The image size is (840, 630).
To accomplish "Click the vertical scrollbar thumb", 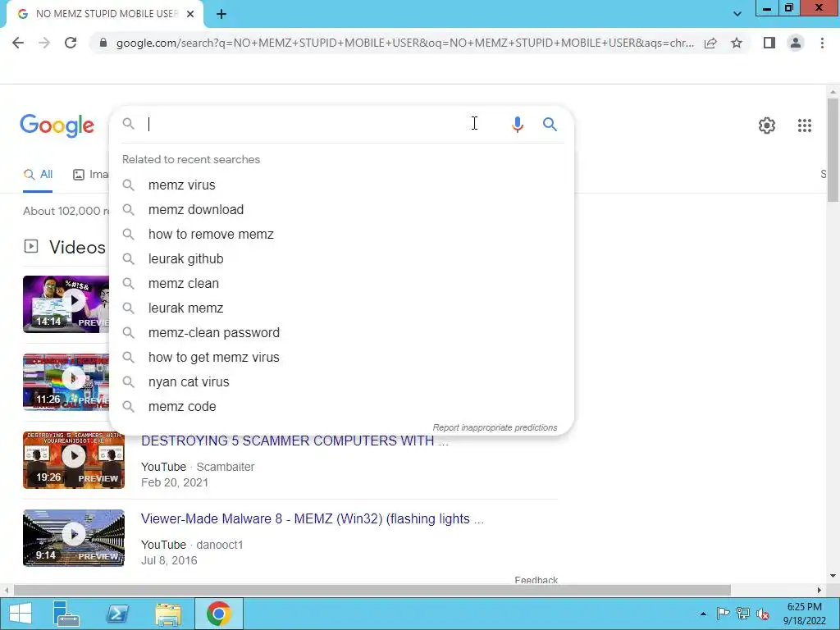I will coord(833,150).
